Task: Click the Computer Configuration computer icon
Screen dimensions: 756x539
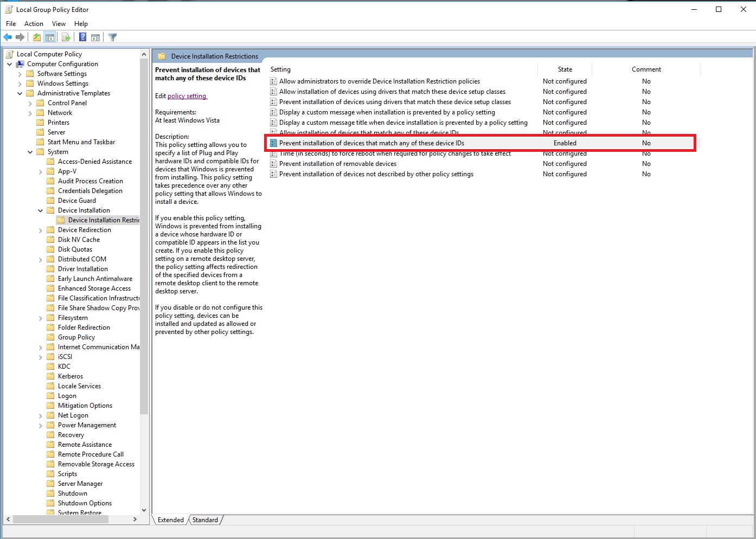Action: [20, 64]
